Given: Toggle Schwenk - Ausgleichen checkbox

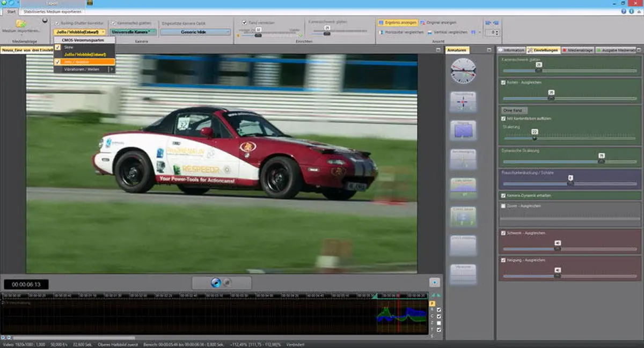Looking at the screenshot, I should pos(503,233).
